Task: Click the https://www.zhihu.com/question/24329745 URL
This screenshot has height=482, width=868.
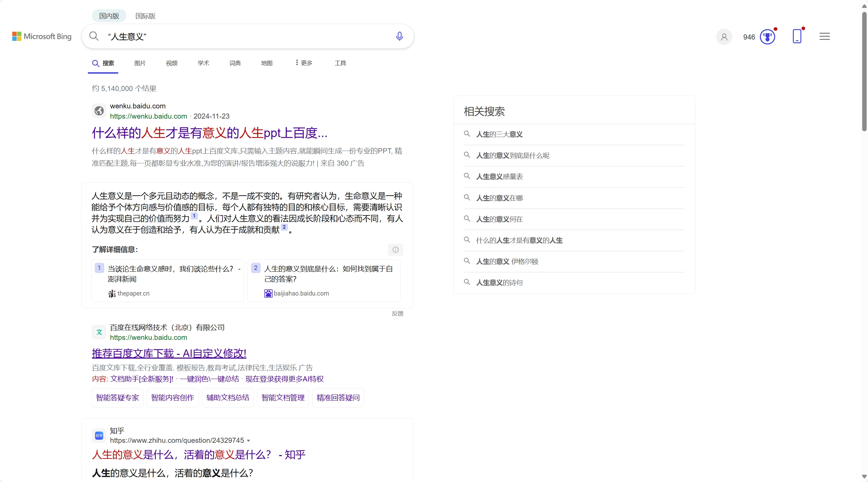Action: pyautogui.click(x=177, y=440)
